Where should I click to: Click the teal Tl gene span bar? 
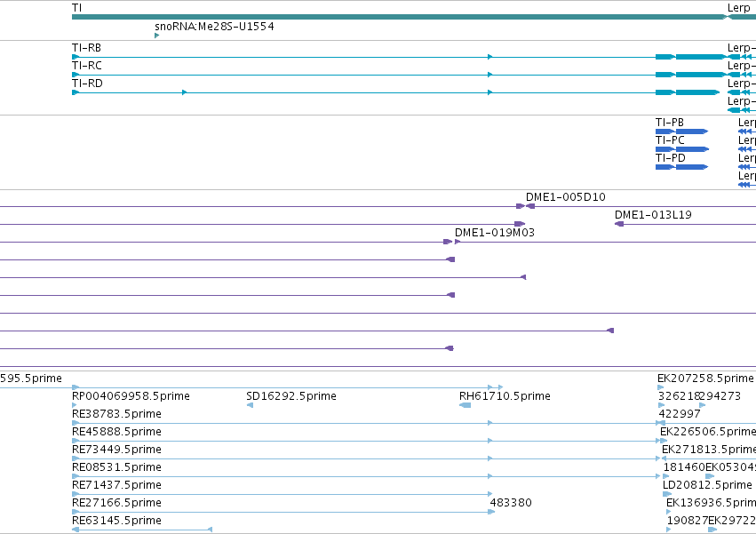point(400,17)
